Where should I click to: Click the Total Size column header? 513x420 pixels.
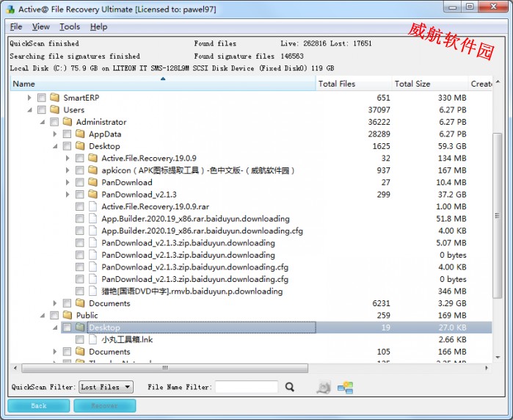tap(412, 84)
